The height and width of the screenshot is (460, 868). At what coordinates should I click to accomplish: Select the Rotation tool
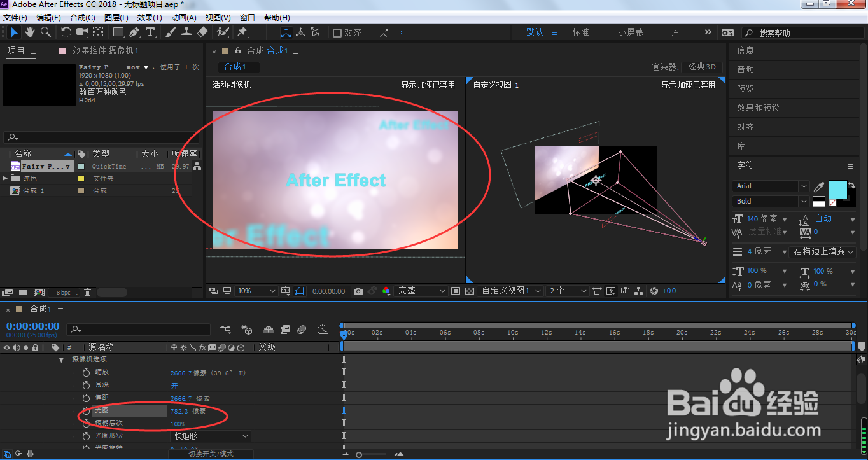[x=66, y=32]
